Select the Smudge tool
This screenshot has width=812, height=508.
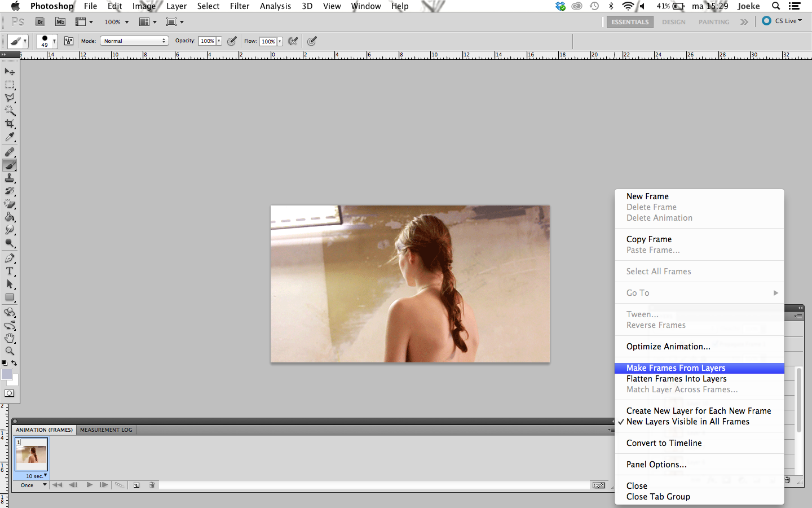click(x=10, y=230)
